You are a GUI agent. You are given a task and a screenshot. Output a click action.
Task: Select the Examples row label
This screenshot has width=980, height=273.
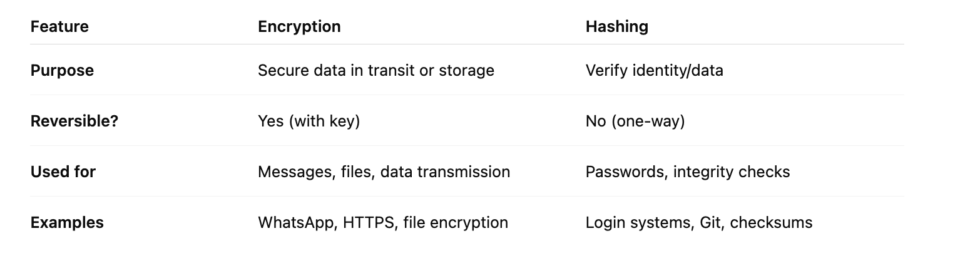click(x=67, y=222)
